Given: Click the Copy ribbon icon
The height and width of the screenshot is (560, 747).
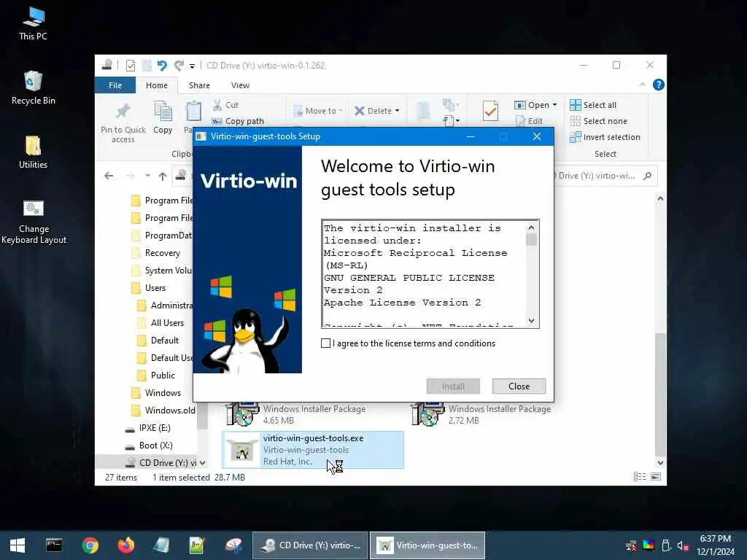Looking at the screenshot, I should [x=163, y=112].
